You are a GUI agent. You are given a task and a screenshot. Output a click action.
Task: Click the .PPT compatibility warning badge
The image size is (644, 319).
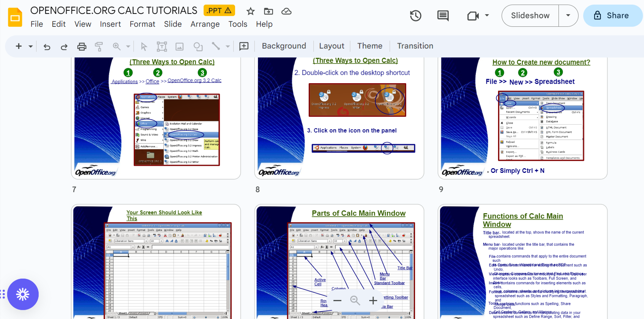pos(219,11)
